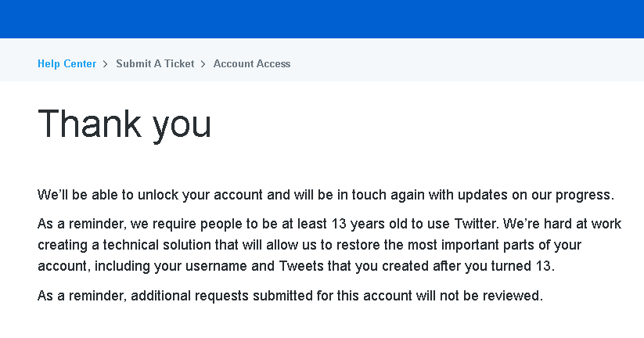Click the chevron after Help Center
The height and width of the screenshot is (338, 644).
tap(105, 64)
